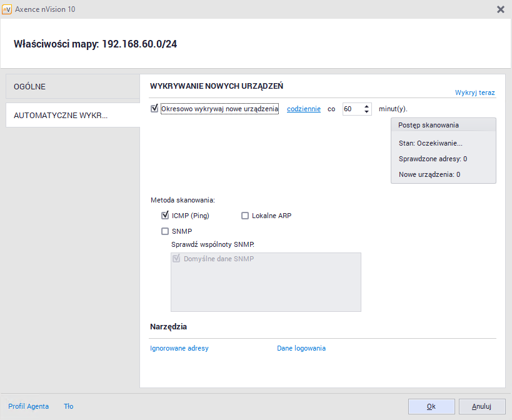Confirm settings with the Ok button
This screenshot has height=420, width=512.
431,406
